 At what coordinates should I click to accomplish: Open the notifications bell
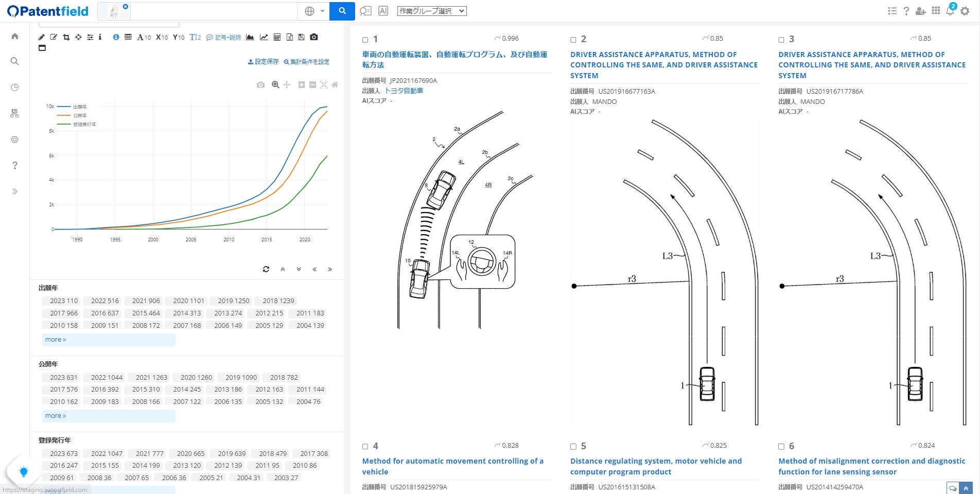(950, 11)
